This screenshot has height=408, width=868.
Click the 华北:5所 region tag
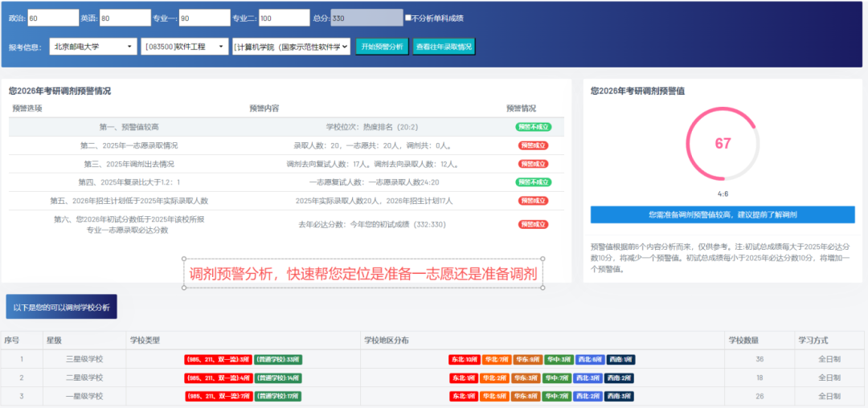[x=494, y=397]
